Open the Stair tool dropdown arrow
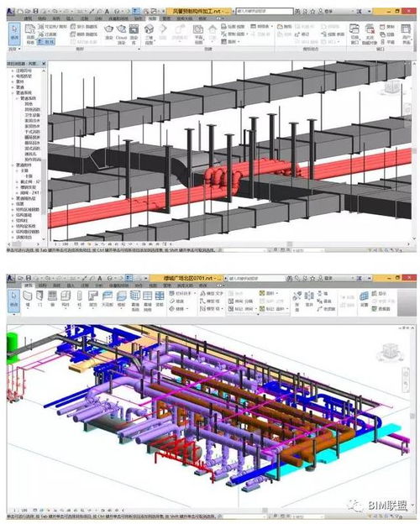The height and width of the screenshot is (524, 420). (x=189, y=309)
